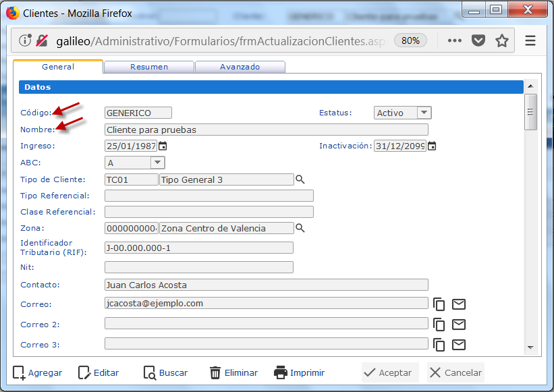Open the Firefox hamburger menu
This screenshot has width=554, height=392.
tap(530, 40)
